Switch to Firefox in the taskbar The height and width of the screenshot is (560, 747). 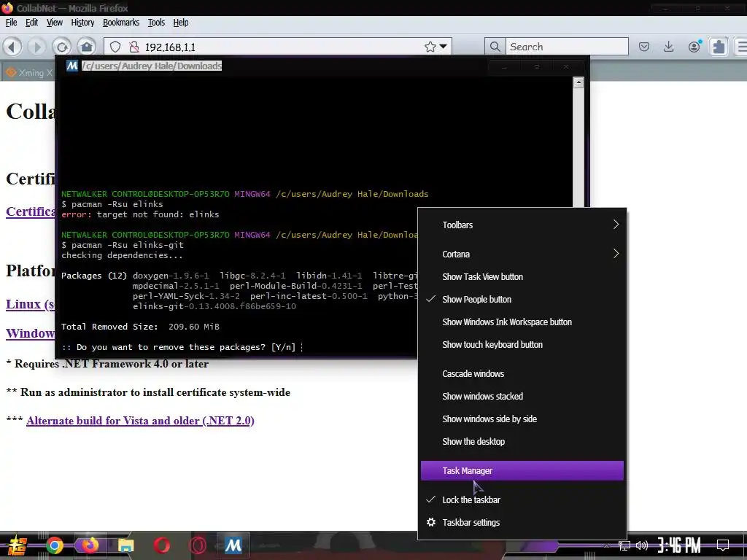[90, 545]
